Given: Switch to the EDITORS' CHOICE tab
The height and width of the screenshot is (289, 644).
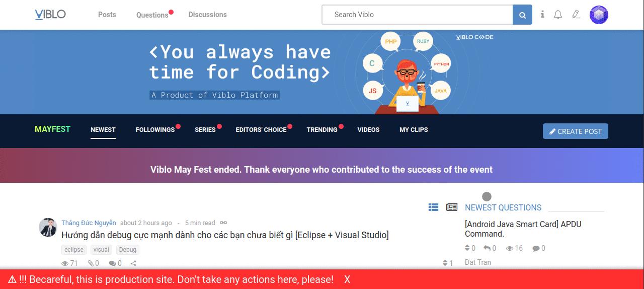Looking at the screenshot, I should (x=261, y=129).
